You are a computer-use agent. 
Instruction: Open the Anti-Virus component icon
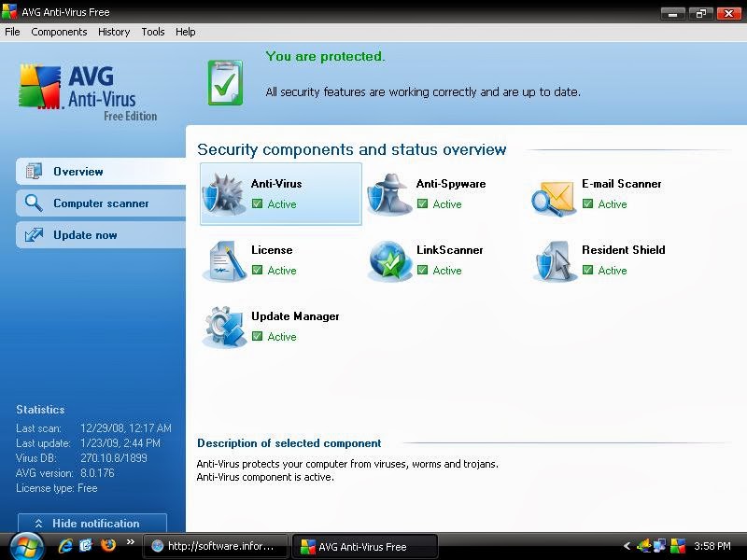[x=223, y=194]
